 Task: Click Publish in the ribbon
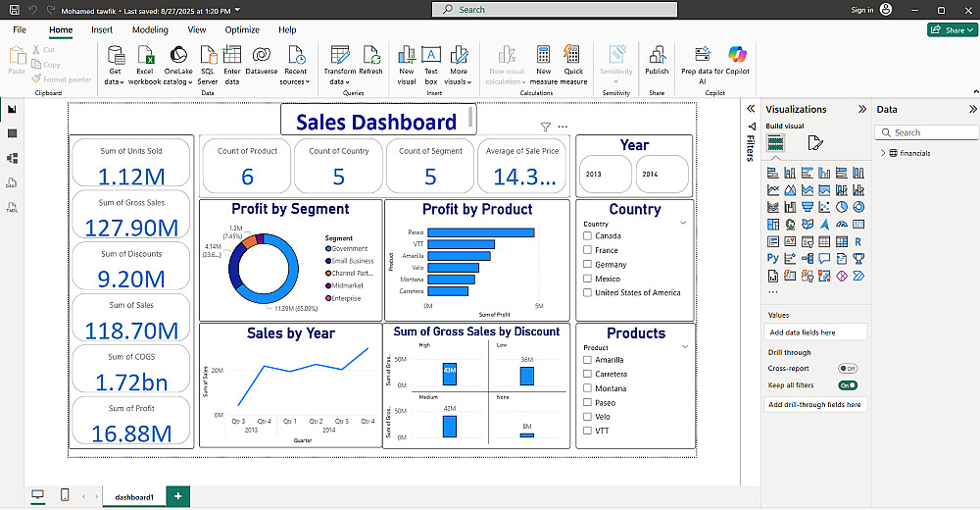(x=657, y=60)
